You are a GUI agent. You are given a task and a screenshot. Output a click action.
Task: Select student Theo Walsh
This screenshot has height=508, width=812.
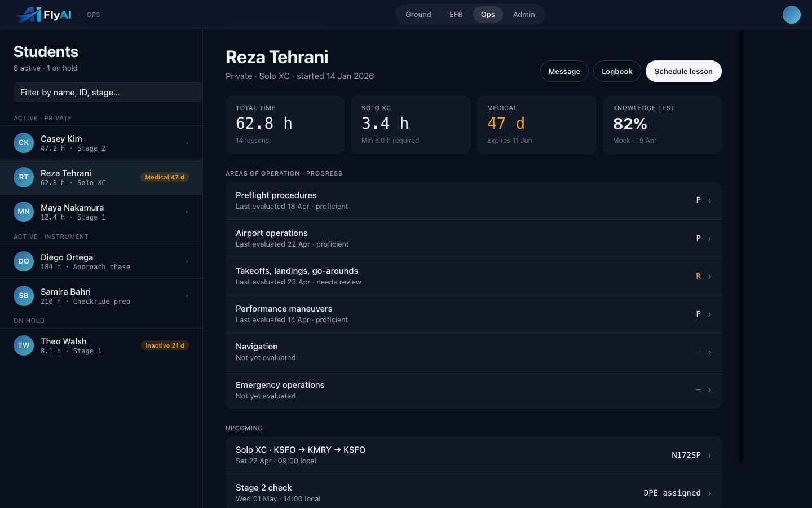pyautogui.click(x=101, y=345)
